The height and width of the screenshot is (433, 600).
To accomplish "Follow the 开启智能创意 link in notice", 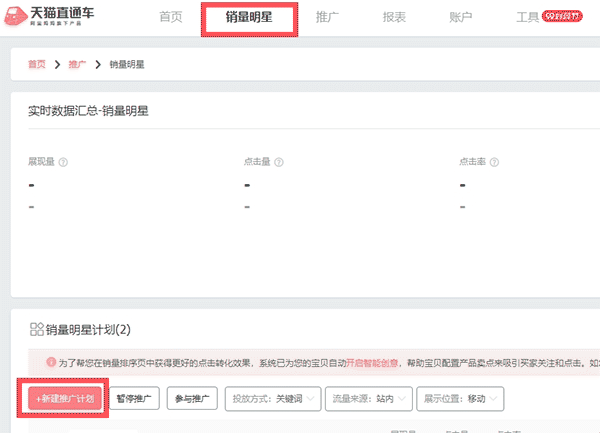I will click(x=374, y=361).
